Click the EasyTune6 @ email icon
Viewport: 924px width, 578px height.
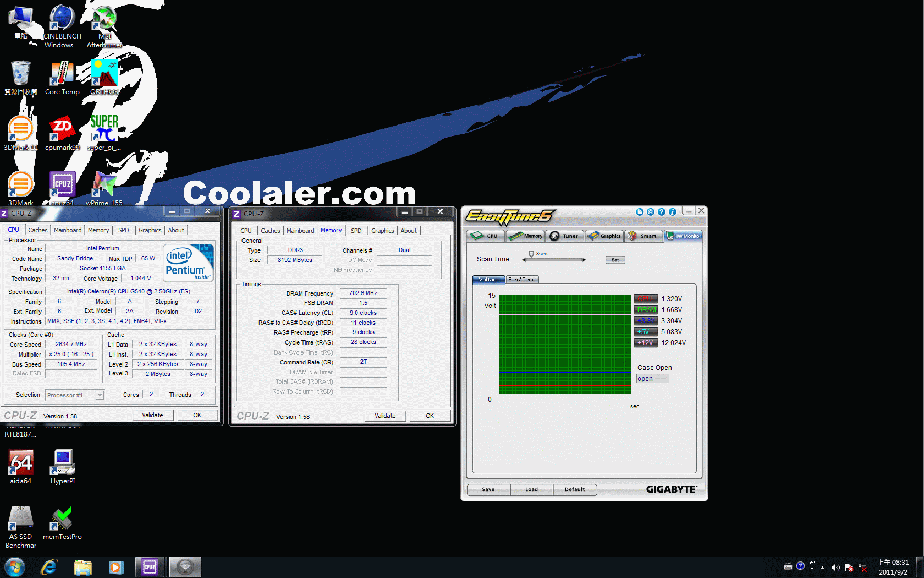pyautogui.click(x=651, y=212)
